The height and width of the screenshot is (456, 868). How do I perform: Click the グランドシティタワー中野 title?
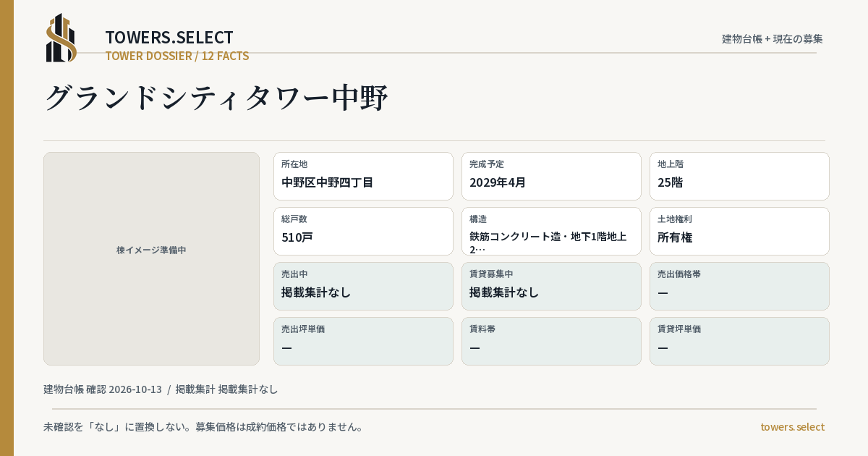216,98
